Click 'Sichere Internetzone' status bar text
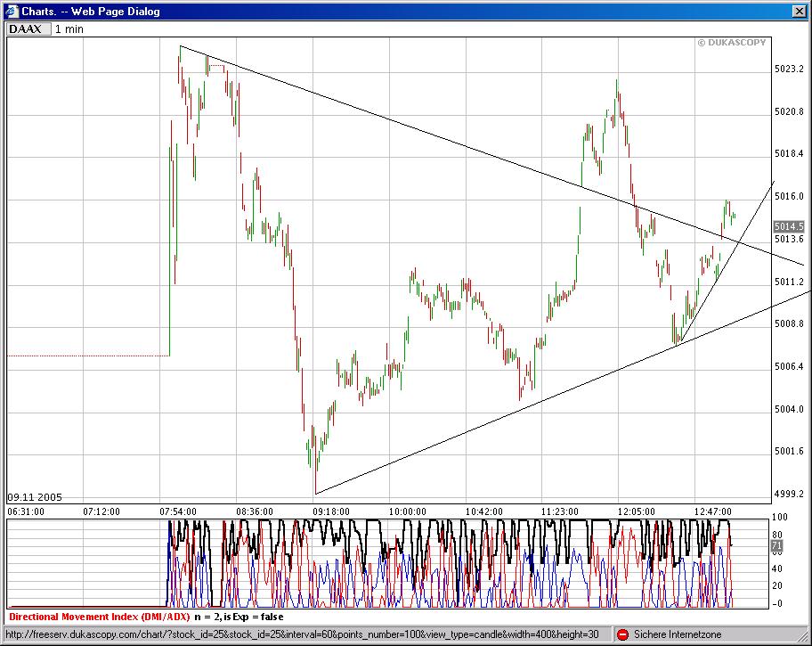The width and height of the screenshot is (812, 646). pyautogui.click(x=678, y=634)
